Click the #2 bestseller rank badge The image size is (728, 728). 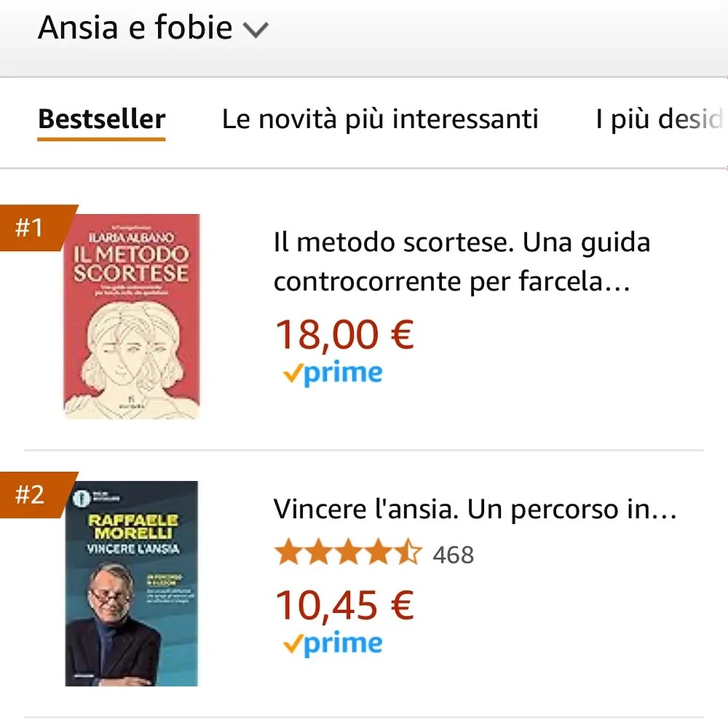[x=29, y=494]
